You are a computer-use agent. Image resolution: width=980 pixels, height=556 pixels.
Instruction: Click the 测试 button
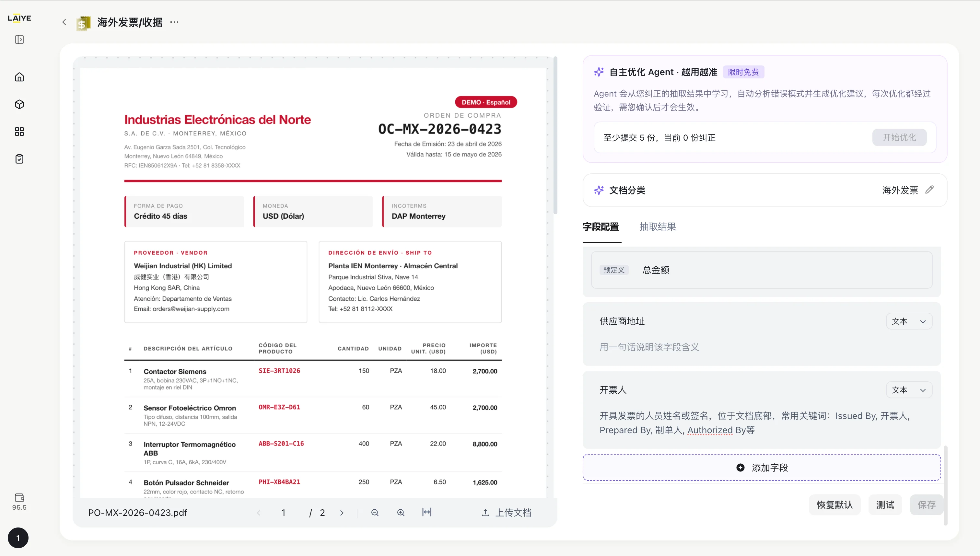click(x=885, y=505)
